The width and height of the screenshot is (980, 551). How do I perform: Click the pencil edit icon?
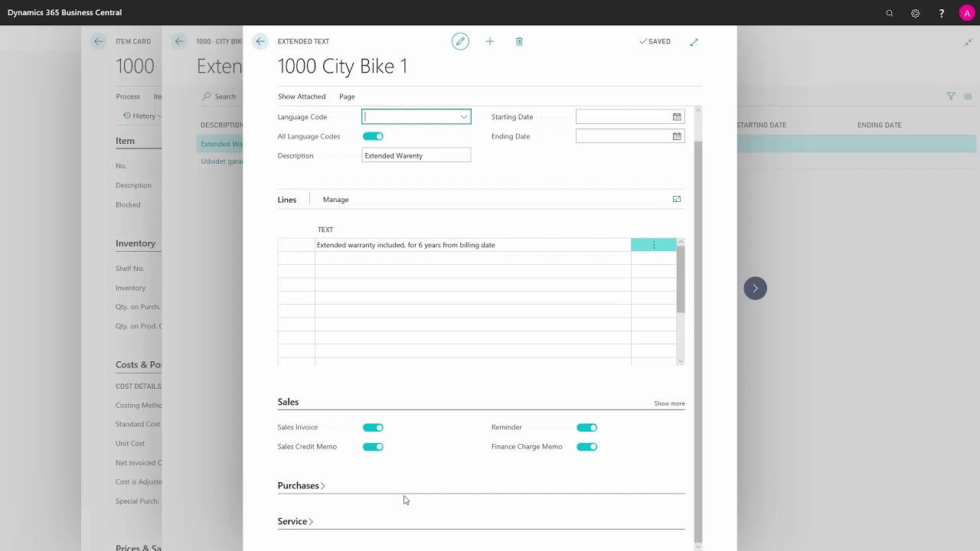pos(460,41)
